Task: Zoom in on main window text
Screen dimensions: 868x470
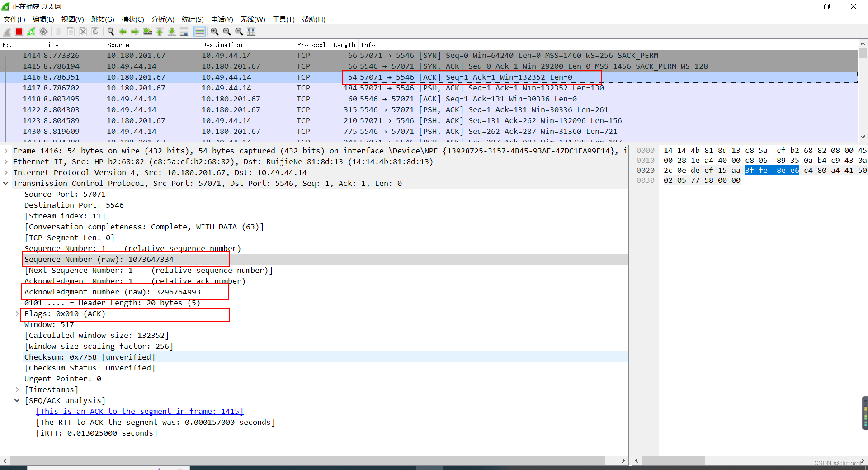Action: [x=215, y=32]
